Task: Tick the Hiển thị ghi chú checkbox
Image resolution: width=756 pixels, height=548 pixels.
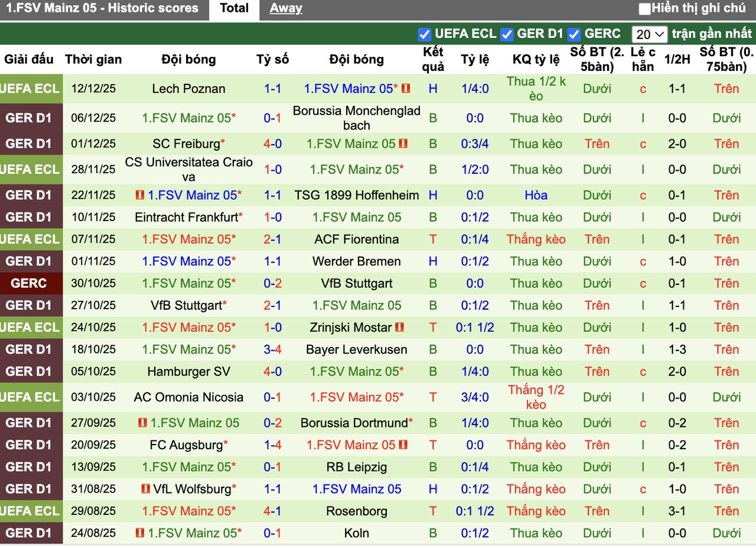Action: pos(645,9)
